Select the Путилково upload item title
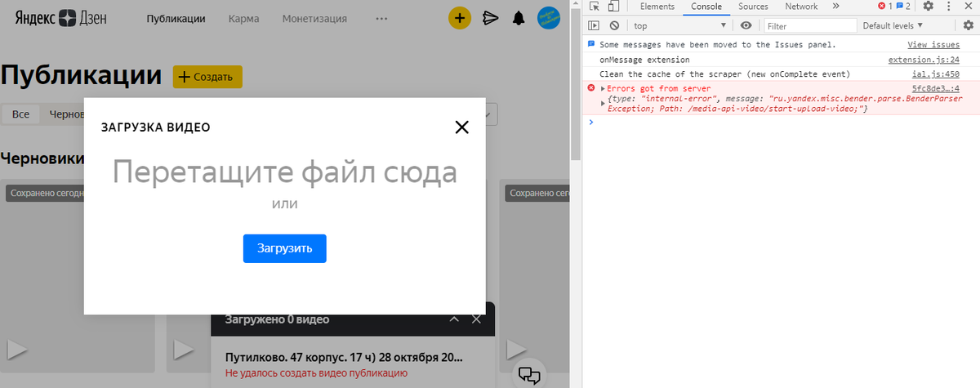 click(x=344, y=358)
